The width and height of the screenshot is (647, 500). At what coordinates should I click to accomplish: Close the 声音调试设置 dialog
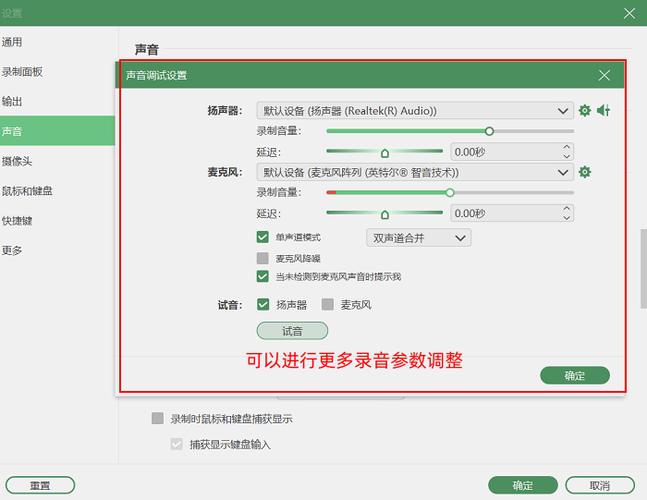tap(604, 75)
